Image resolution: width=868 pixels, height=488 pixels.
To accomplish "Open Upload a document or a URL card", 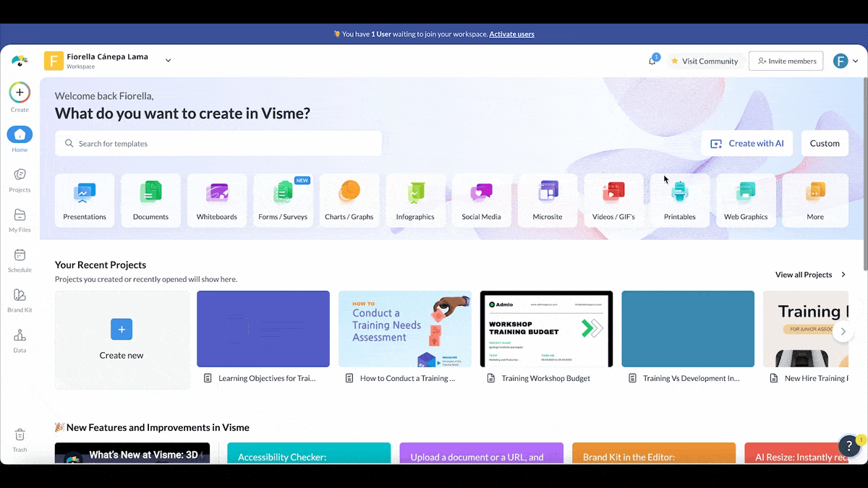I will pos(481,453).
